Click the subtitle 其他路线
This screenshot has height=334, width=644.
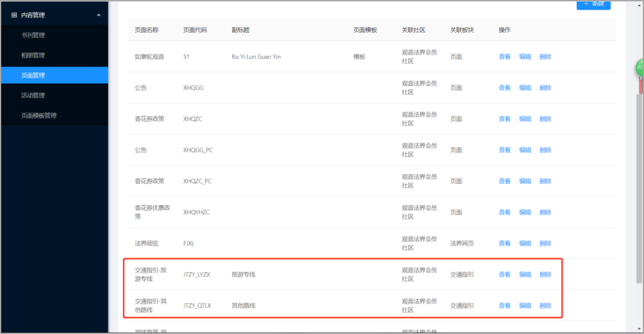(x=244, y=306)
